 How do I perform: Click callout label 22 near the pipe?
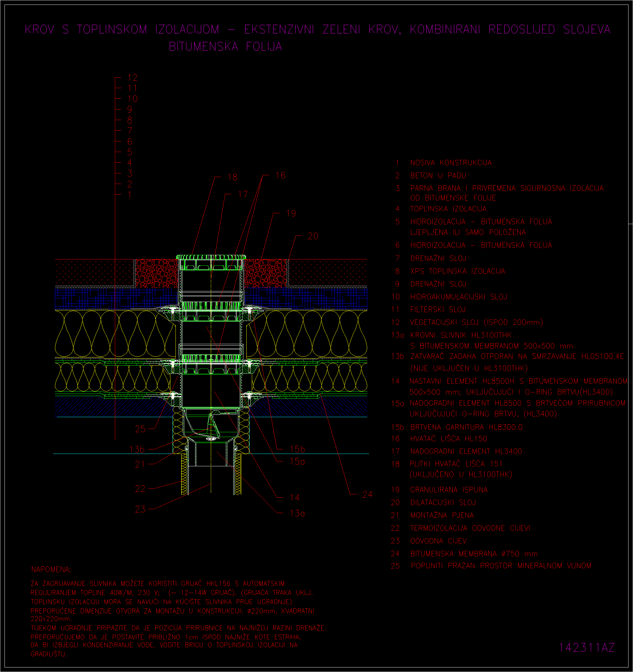(x=140, y=489)
